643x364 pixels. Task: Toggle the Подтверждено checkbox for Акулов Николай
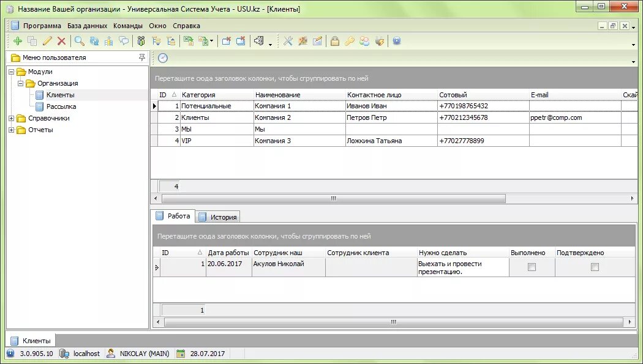tap(595, 267)
